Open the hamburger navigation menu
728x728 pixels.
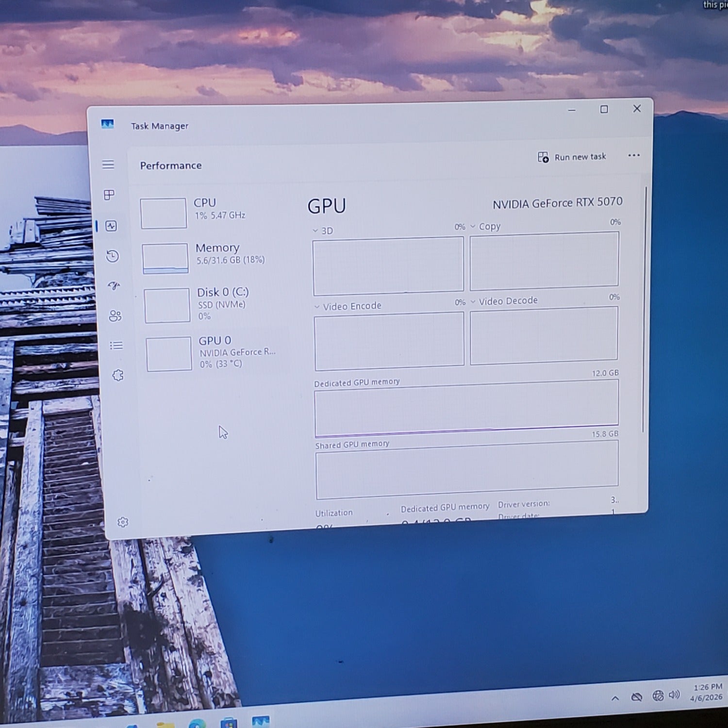click(108, 165)
